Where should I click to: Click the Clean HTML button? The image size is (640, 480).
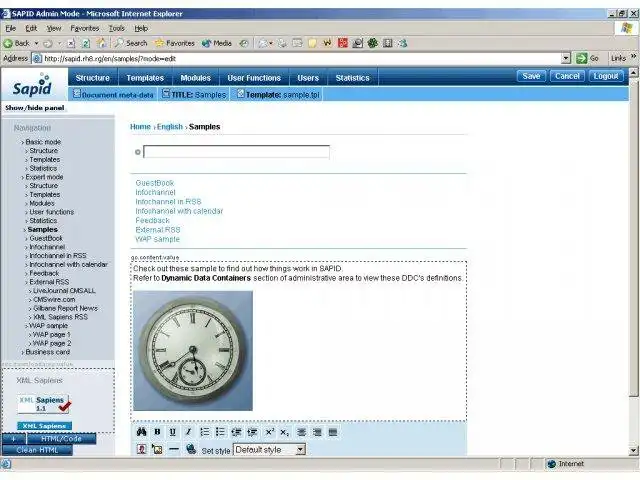[37, 450]
